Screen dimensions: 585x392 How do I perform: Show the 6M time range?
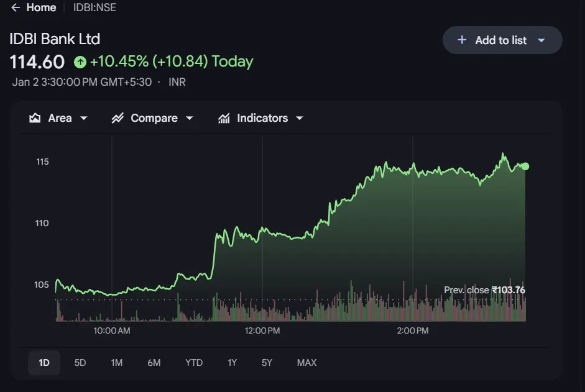pos(154,363)
